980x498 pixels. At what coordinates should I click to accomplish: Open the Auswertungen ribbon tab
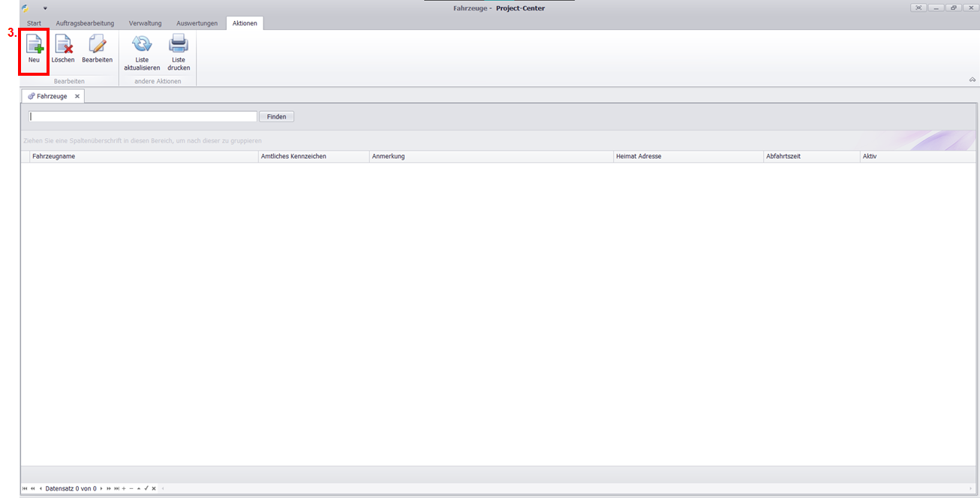pyautogui.click(x=197, y=23)
